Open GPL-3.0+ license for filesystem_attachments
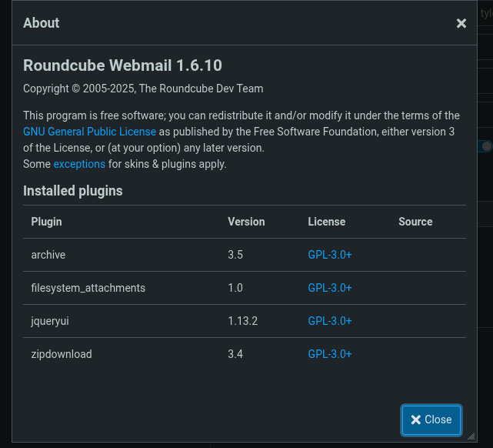493x448 pixels. (330, 288)
